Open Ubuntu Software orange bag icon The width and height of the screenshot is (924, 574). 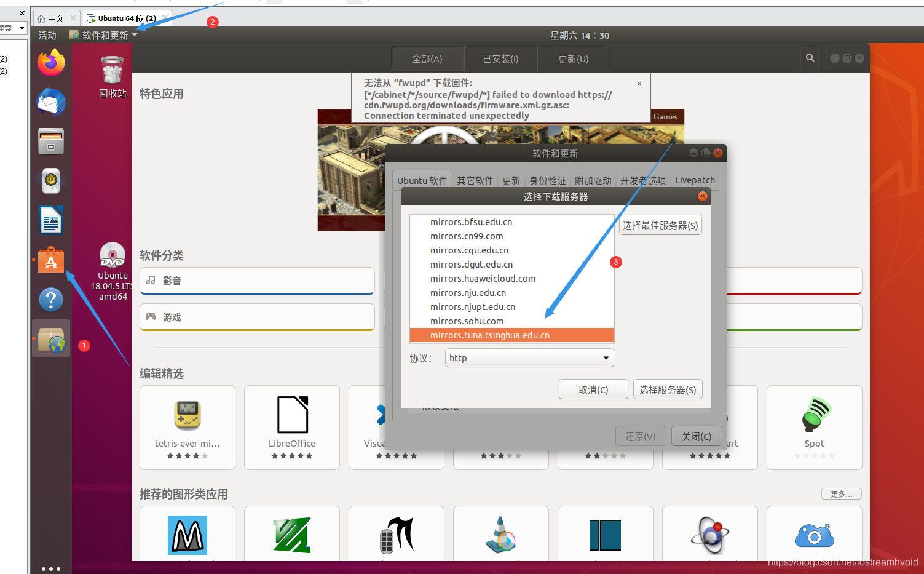[x=51, y=260]
